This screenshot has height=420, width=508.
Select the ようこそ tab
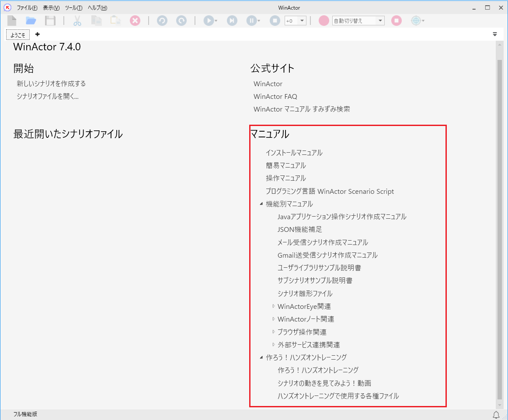[x=18, y=35]
